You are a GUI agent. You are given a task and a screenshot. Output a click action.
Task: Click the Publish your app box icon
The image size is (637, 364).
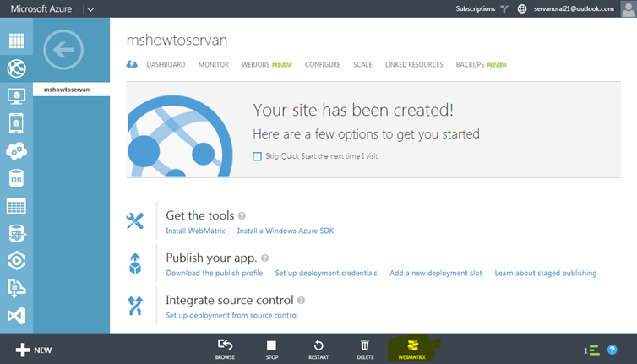(135, 263)
